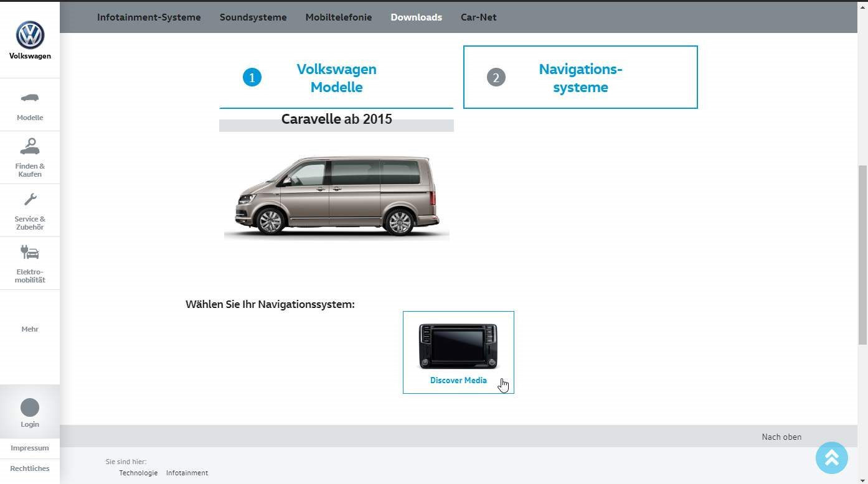Click the page vertical scrollbar
Screen dimensions: 868x484
click(862, 255)
